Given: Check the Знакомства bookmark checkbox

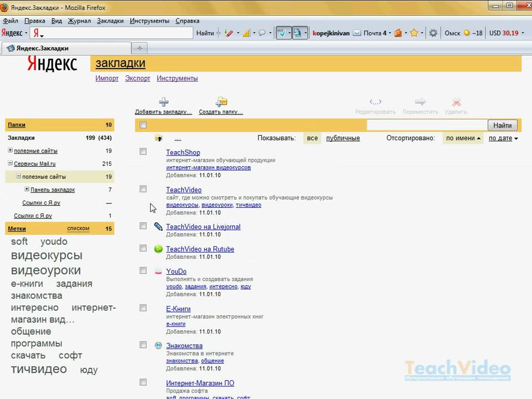Looking at the screenshot, I should [x=143, y=345].
